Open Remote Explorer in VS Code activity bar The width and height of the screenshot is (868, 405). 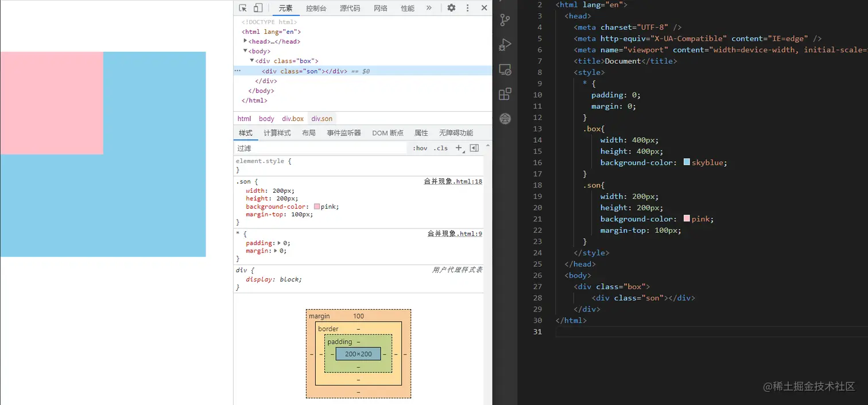tap(505, 69)
